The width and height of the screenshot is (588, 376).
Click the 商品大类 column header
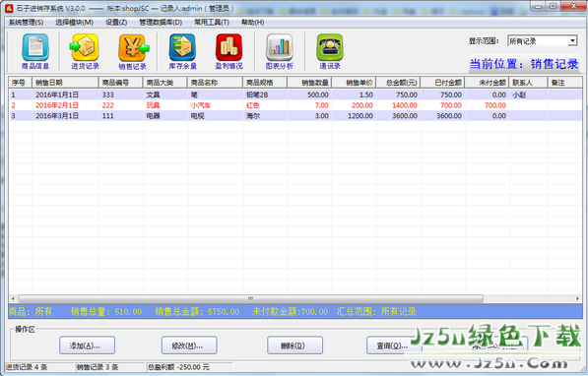tap(165, 83)
